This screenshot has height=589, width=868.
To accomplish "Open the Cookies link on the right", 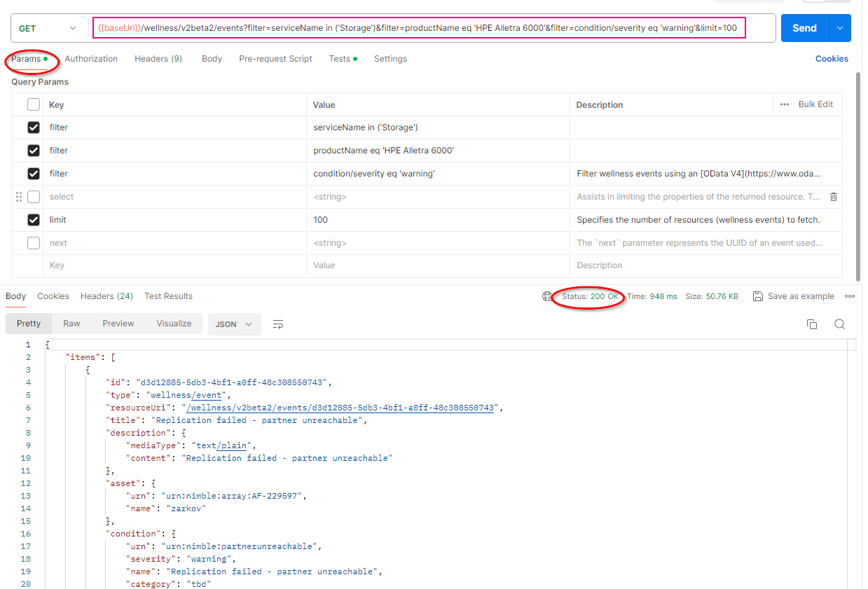I will tap(832, 59).
